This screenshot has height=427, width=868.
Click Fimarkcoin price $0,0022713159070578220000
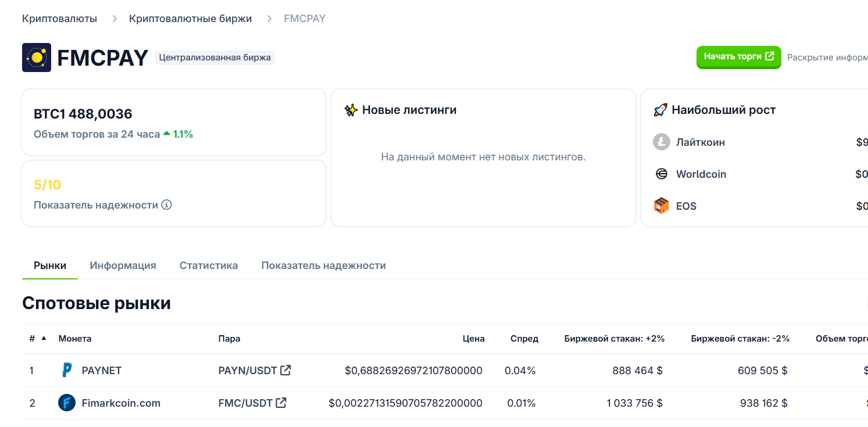pos(405,403)
